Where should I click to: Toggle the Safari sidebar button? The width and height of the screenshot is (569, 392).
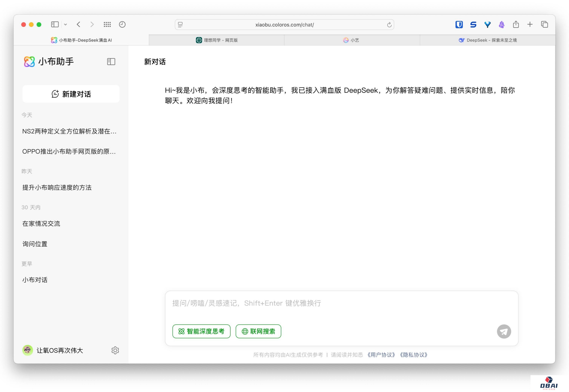(x=55, y=24)
